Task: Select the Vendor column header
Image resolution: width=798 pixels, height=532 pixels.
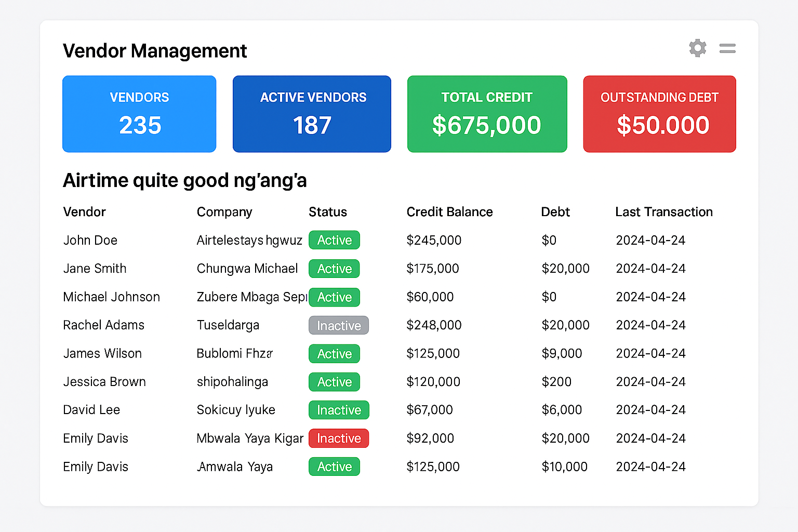Action: pyautogui.click(x=84, y=212)
